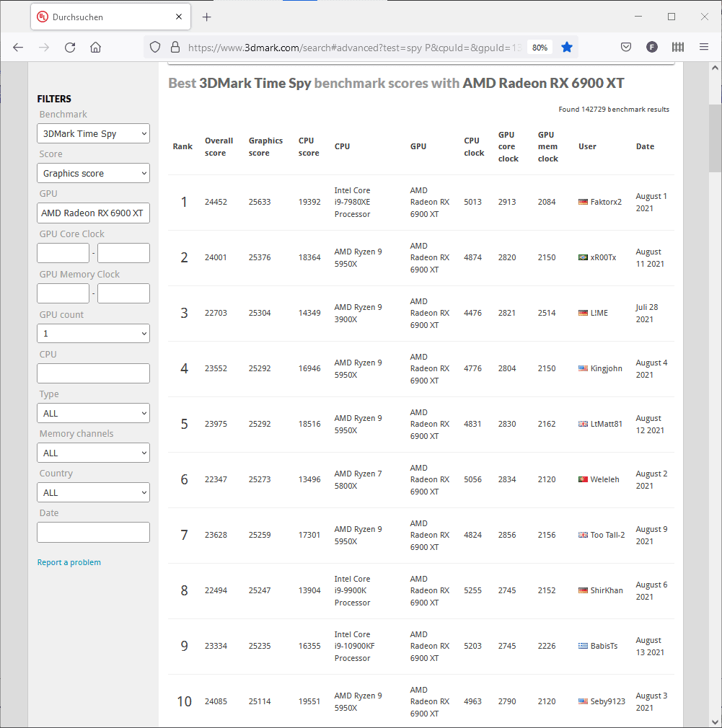The image size is (722, 728).
Task: Click the CPU filter input field
Action: click(93, 373)
